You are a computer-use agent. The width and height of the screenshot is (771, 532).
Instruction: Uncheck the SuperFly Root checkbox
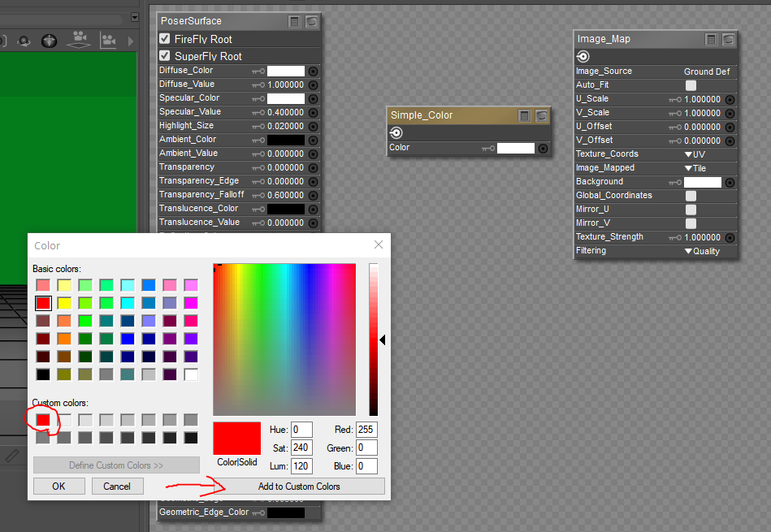pyautogui.click(x=165, y=56)
